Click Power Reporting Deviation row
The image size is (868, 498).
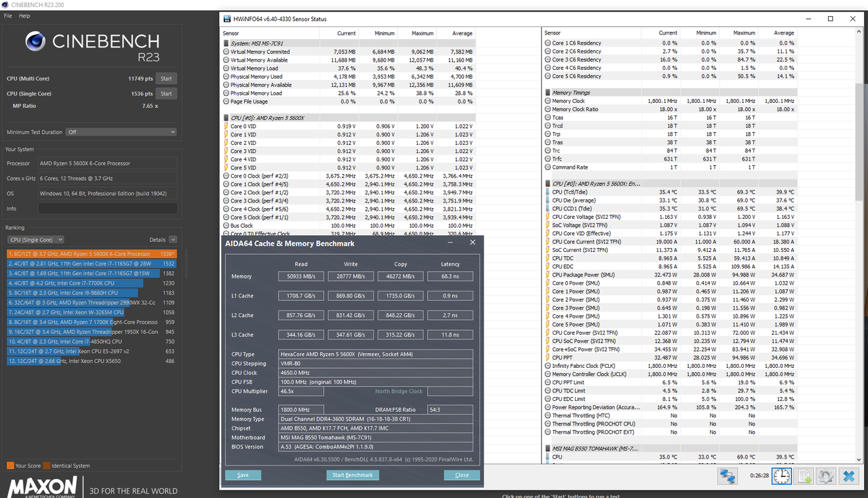671,407
